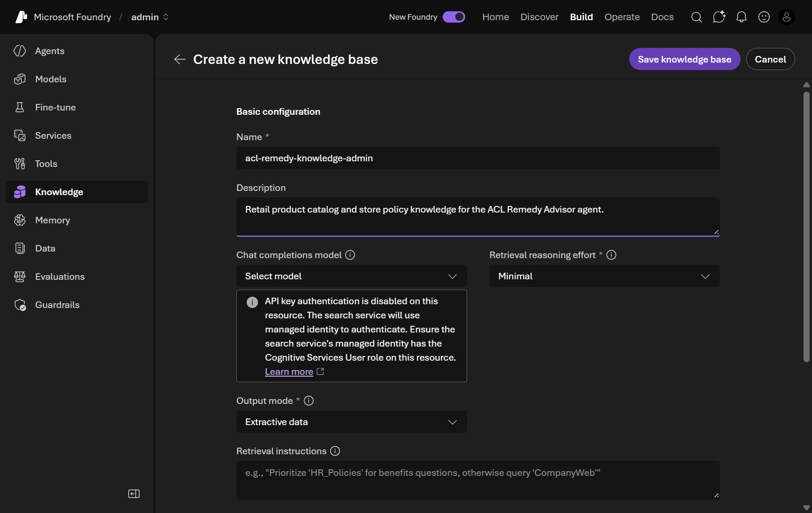Viewport: 812px width, 513px height.
Task: Click the Memory brain icon
Action: coord(20,220)
